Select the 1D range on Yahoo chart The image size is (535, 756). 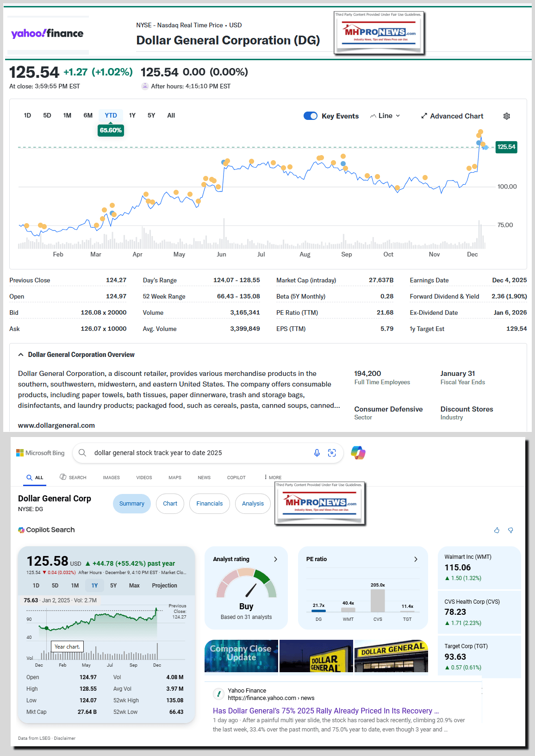[27, 115]
